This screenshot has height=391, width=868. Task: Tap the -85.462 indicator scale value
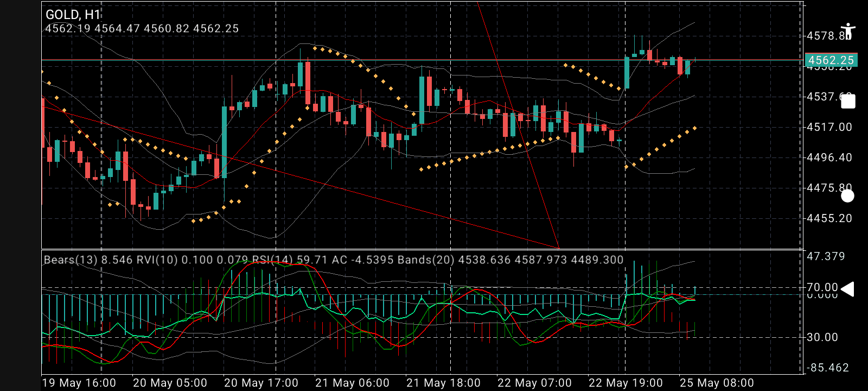point(828,368)
